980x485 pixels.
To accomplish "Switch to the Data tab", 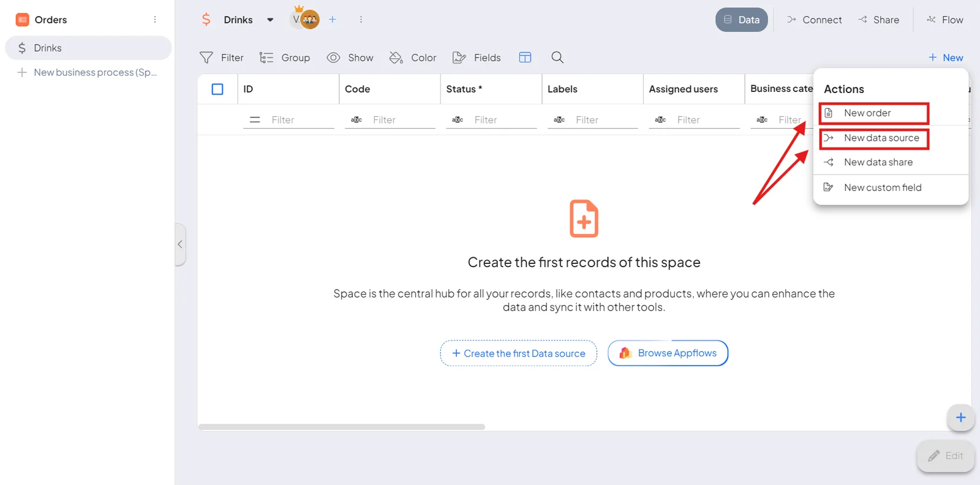I will click(741, 20).
